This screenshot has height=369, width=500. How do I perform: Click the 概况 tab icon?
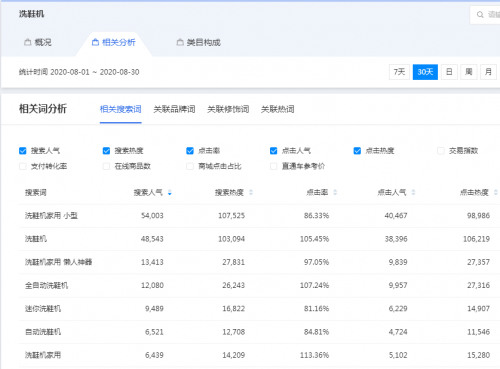(28, 42)
